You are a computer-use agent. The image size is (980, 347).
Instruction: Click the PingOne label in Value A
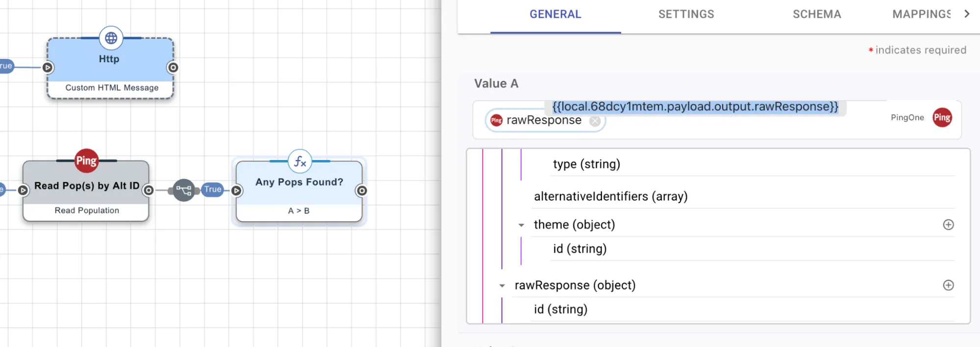[x=907, y=117]
